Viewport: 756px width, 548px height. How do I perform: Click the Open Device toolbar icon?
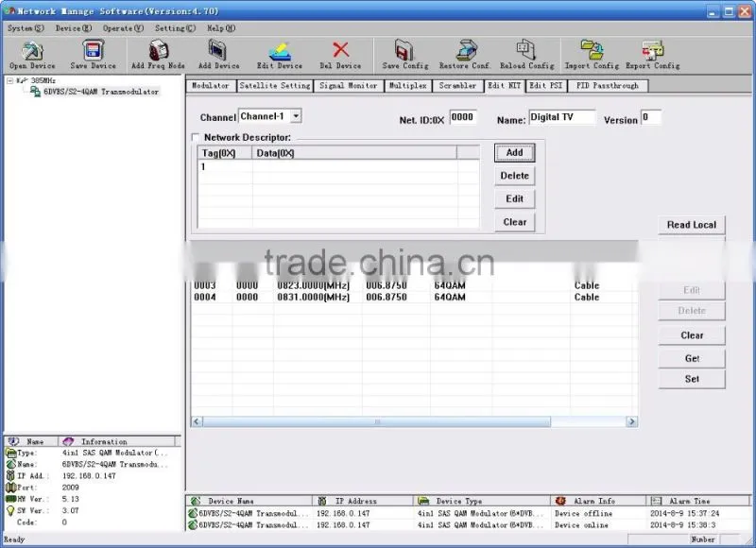point(32,51)
